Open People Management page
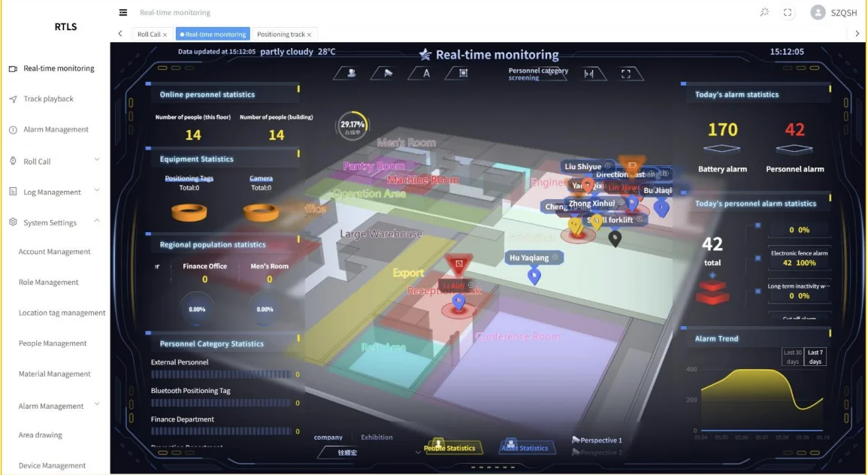The height and width of the screenshot is (475, 868). pos(53,343)
